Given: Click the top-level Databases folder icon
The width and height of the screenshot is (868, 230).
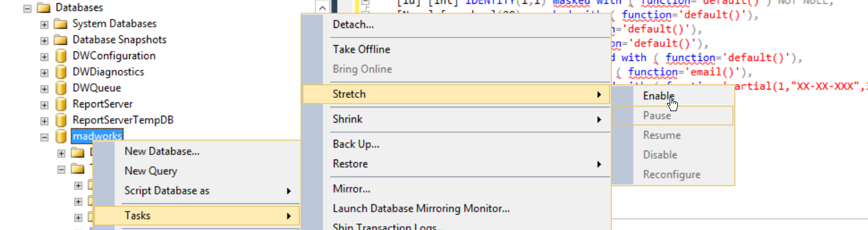Looking at the screenshot, I should (x=44, y=8).
